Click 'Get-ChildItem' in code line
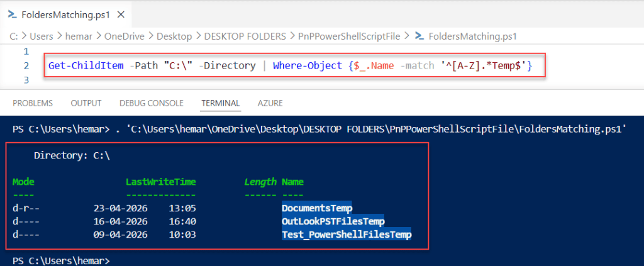Image resolution: width=644 pixels, height=266 pixels. (x=86, y=65)
